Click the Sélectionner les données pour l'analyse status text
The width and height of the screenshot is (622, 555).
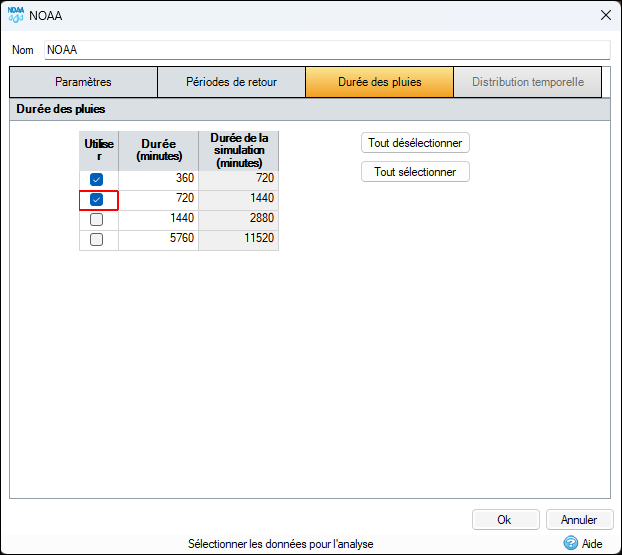280,543
